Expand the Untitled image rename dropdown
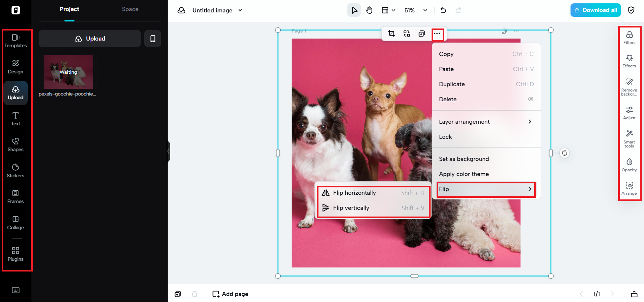 point(240,10)
